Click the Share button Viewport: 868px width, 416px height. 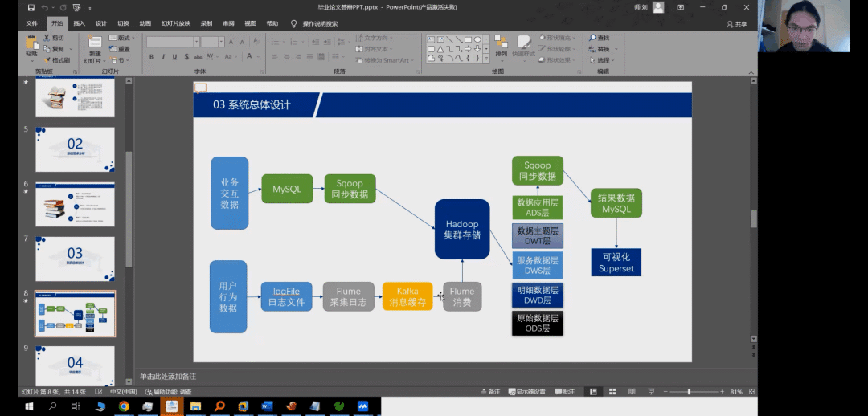[x=736, y=24]
